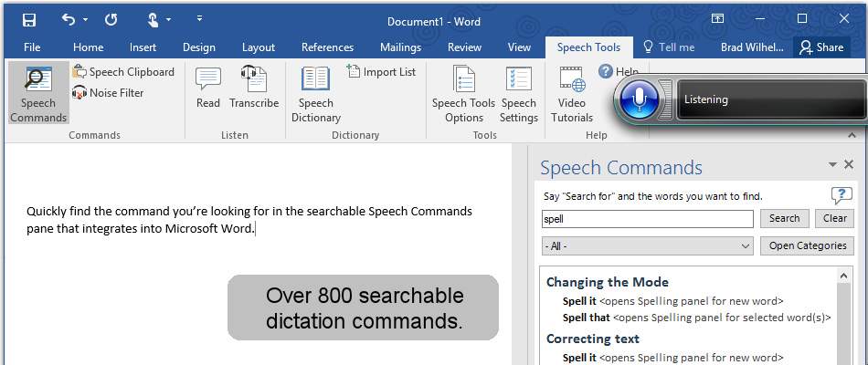Click the Save icon in quick access toolbar
Image resolution: width=868 pixels, height=365 pixels.
pos(29,20)
